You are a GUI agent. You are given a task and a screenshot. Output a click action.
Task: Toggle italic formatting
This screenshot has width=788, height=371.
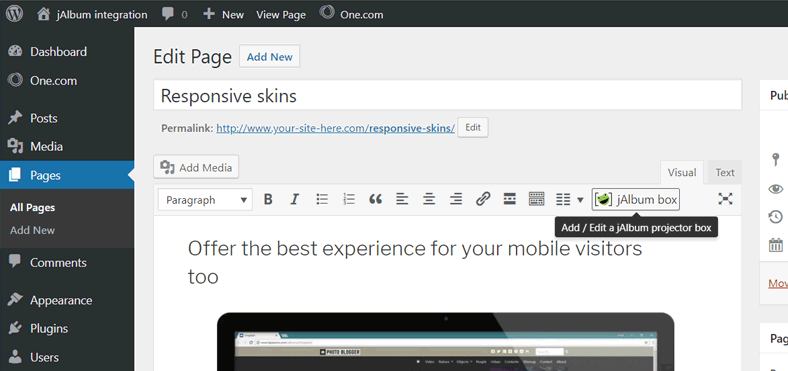(295, 200)
